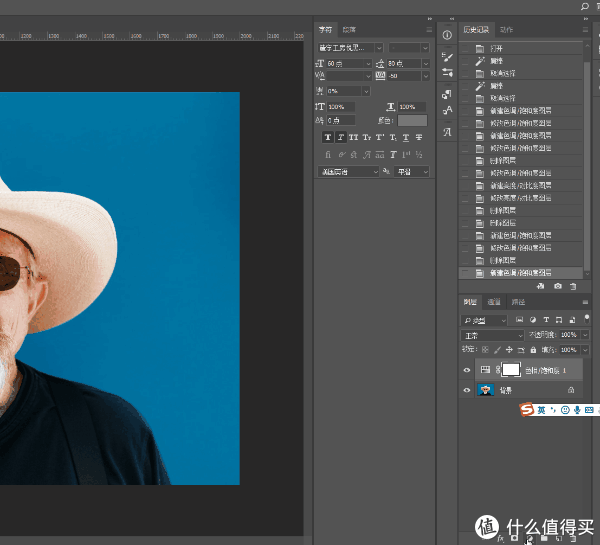Open the font style dropdown
Screen dimensions: 600x545
tap(425, 47)
